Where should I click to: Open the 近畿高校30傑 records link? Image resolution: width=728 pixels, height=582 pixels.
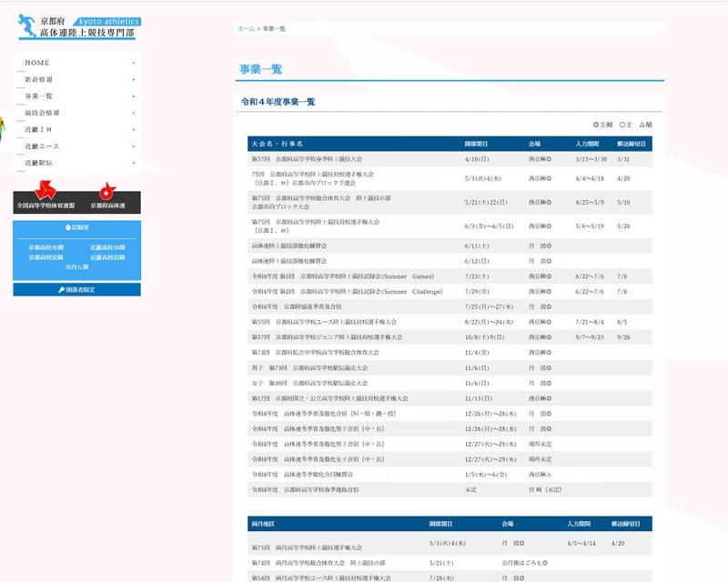107,247
